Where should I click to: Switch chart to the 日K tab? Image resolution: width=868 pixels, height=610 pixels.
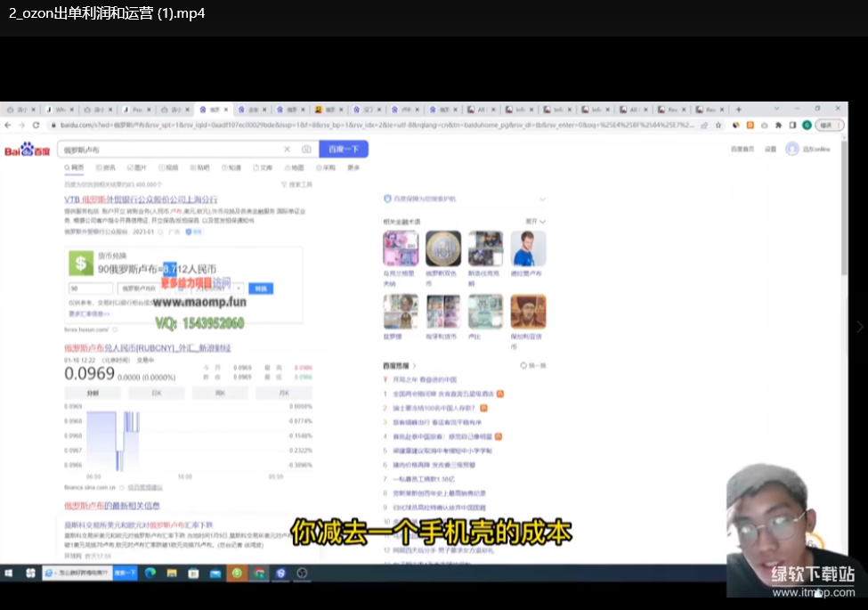[157, 393]
